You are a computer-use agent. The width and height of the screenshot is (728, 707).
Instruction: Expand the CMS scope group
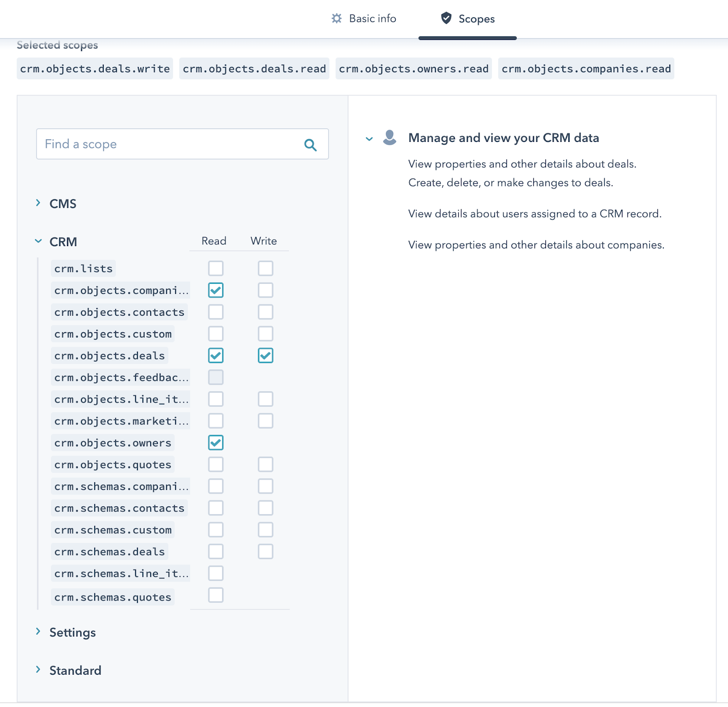(x=38, y=203)
